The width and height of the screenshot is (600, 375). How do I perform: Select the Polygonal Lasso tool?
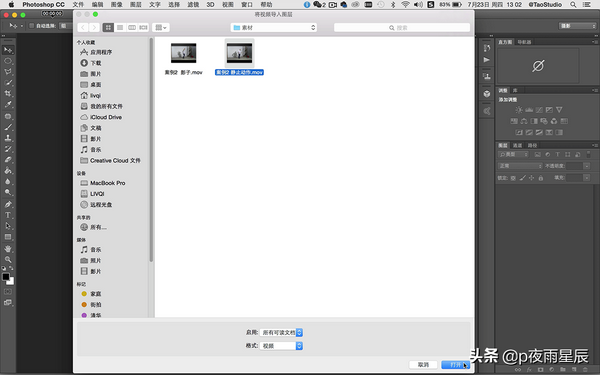8,72
